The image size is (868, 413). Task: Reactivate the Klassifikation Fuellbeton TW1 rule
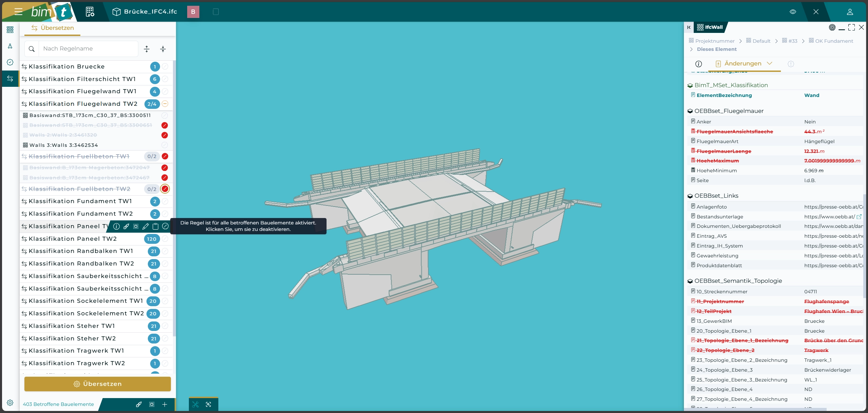pos(165,156)
